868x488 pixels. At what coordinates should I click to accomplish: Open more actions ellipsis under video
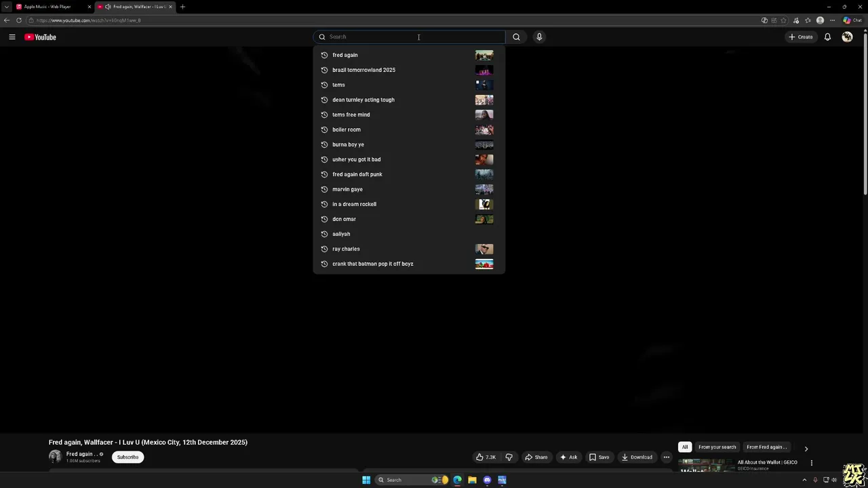pos(666,457)
